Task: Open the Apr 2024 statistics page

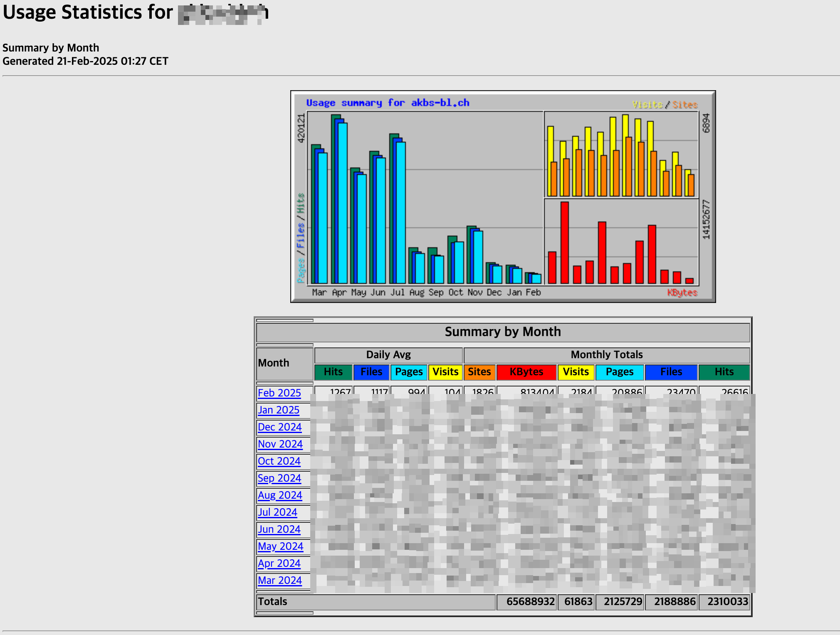Action: (x=279, y=563)
